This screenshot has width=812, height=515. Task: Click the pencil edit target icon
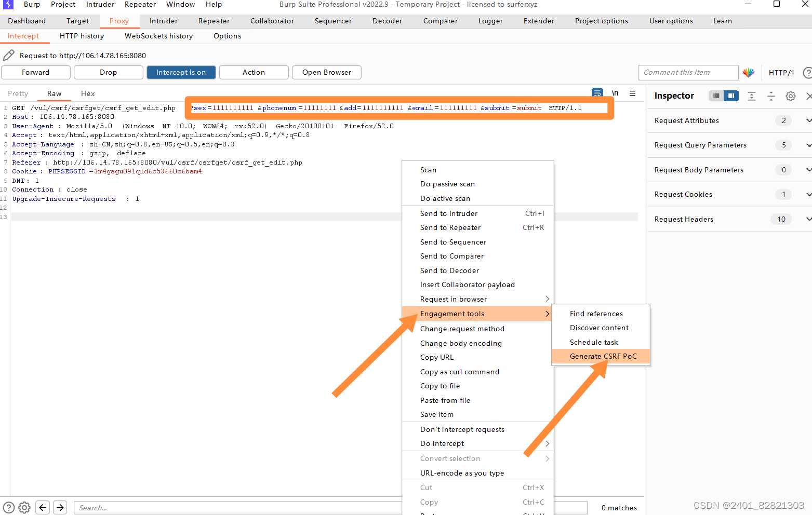9,55
